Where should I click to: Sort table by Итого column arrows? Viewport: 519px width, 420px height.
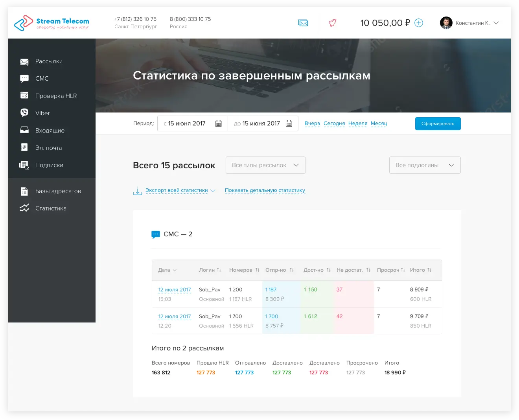(x=429, y=270)
